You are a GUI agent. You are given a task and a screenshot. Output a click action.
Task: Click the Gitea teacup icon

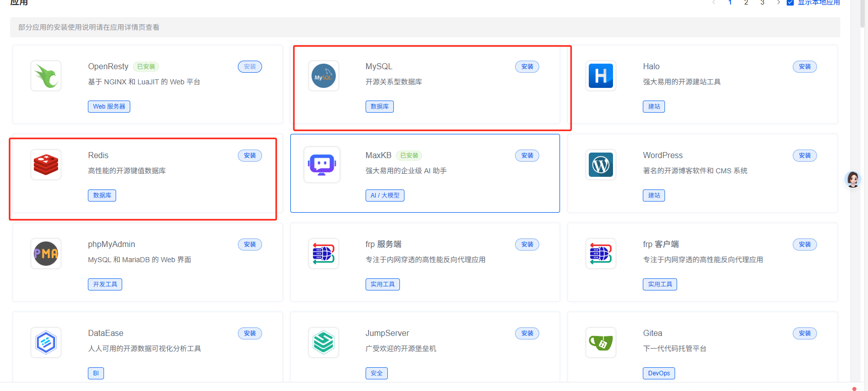601,343
